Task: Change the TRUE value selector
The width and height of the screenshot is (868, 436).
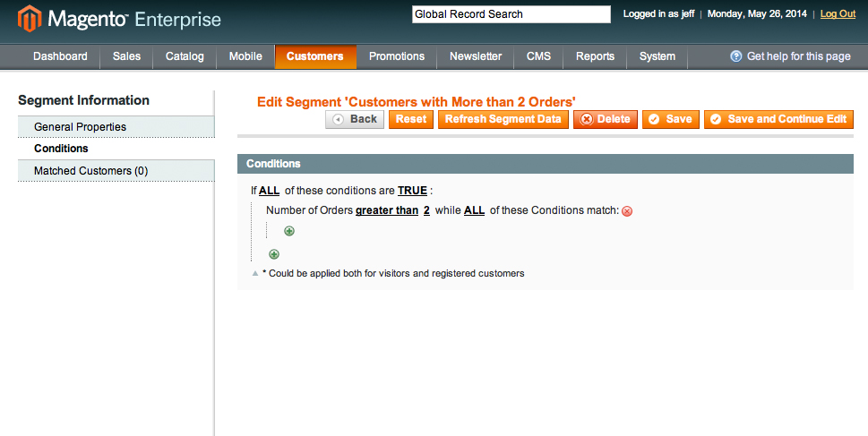Action: pos(412,191)
